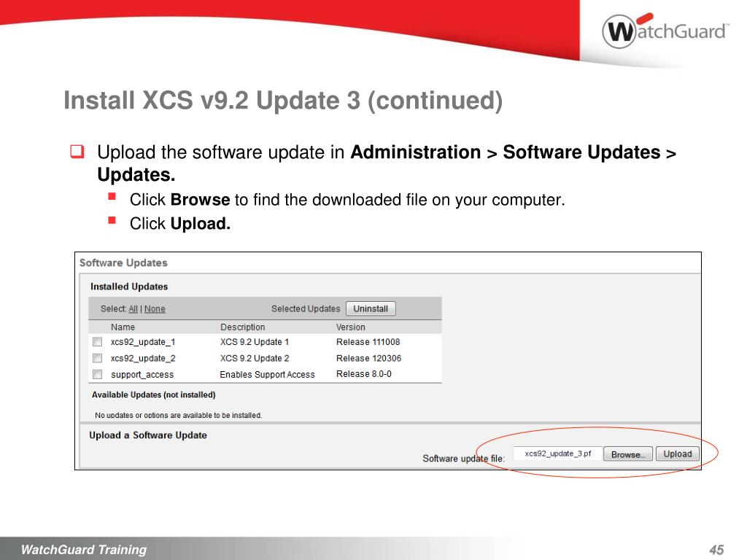Click the Software Updates panel title

(123, 262)
